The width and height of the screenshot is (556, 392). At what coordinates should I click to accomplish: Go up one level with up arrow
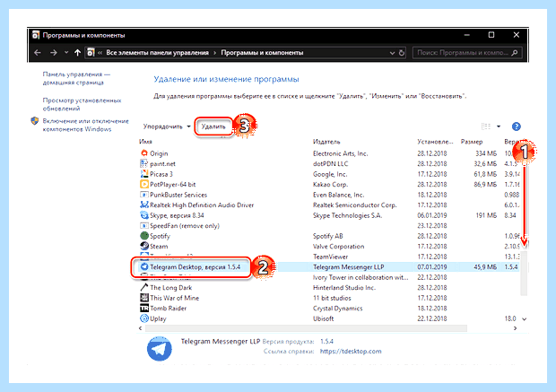77,53
